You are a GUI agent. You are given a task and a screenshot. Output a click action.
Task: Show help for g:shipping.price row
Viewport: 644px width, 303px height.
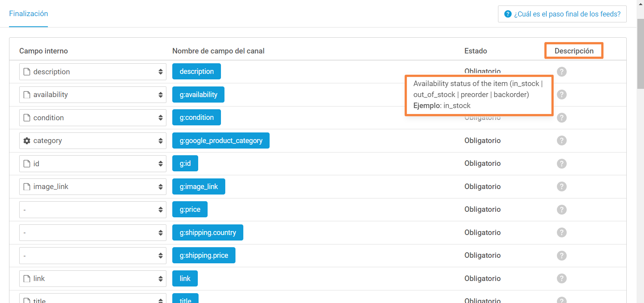tap(562, 255)
